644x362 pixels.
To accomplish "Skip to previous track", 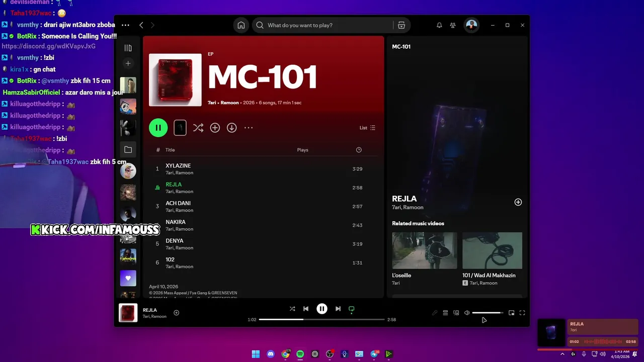I will coord(305,309).
